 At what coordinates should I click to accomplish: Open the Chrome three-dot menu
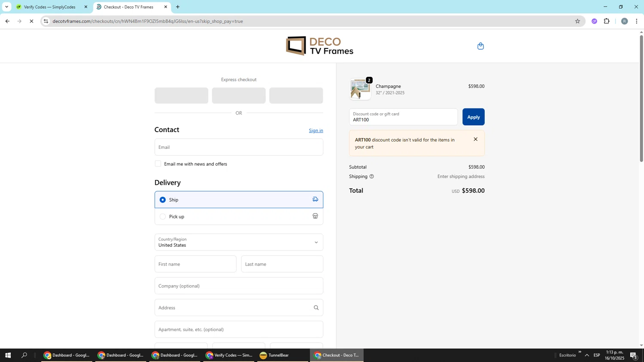click(636, 21)
